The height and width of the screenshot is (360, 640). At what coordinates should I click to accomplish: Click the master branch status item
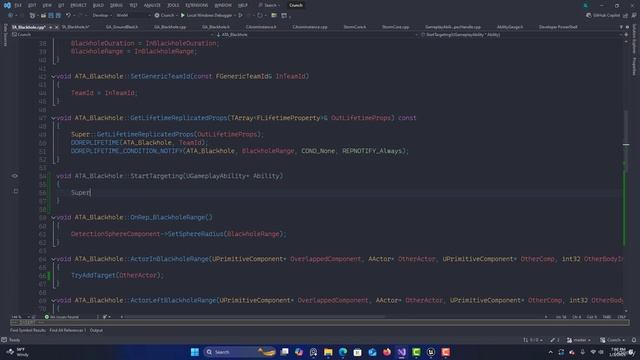click(x=579, y=340)
